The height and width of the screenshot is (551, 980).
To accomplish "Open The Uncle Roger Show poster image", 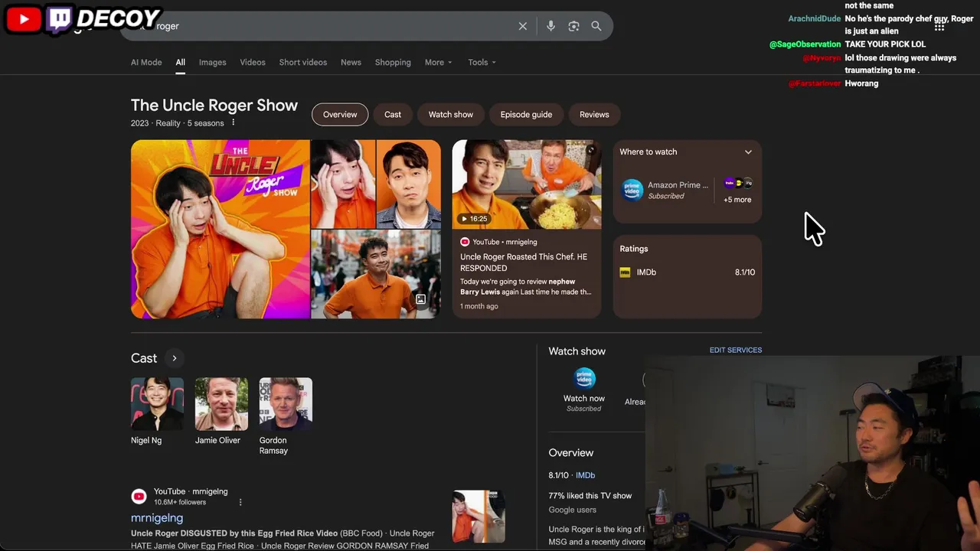I will [x=220, y=229].
